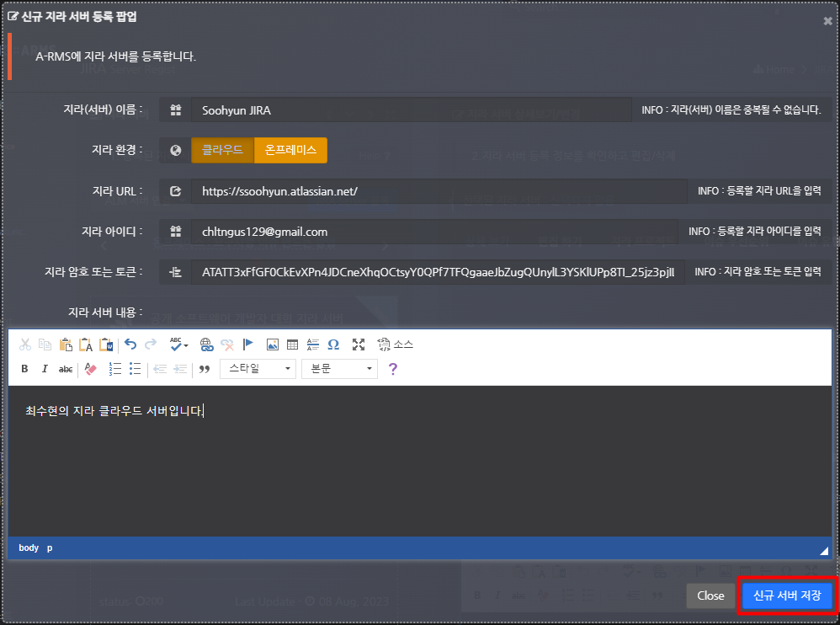The width and height of the screenshot is (840, 625).
Task: Click the Block Quote icon
Action: pos(204,369)
